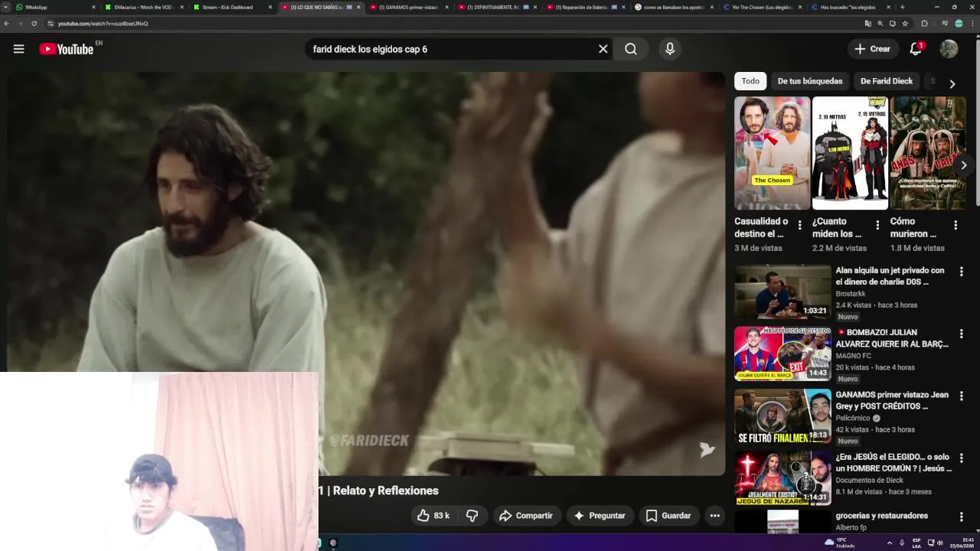Image resolution: width=980 pixels, height=551 pixels.
Task: Open the Cómo murieron Short thumbnail
Action: [928, 153]
